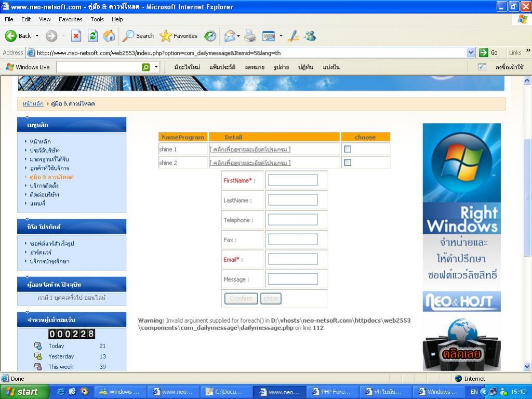Click the Mail envelope icon
This screenshot has height=399, width=532.
point(230,36)
